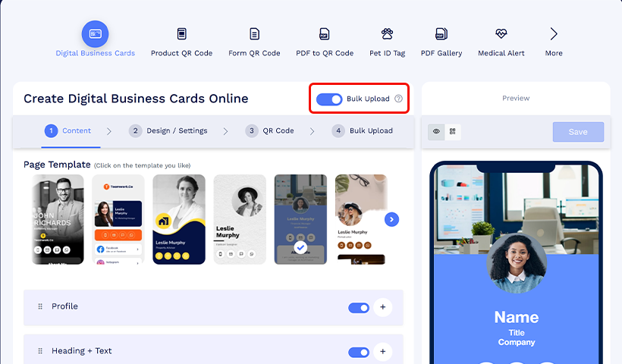Viewport: 622px width, 364px height.
Task: Open the Digital Business Cards icon
Action: click(96, 34)
